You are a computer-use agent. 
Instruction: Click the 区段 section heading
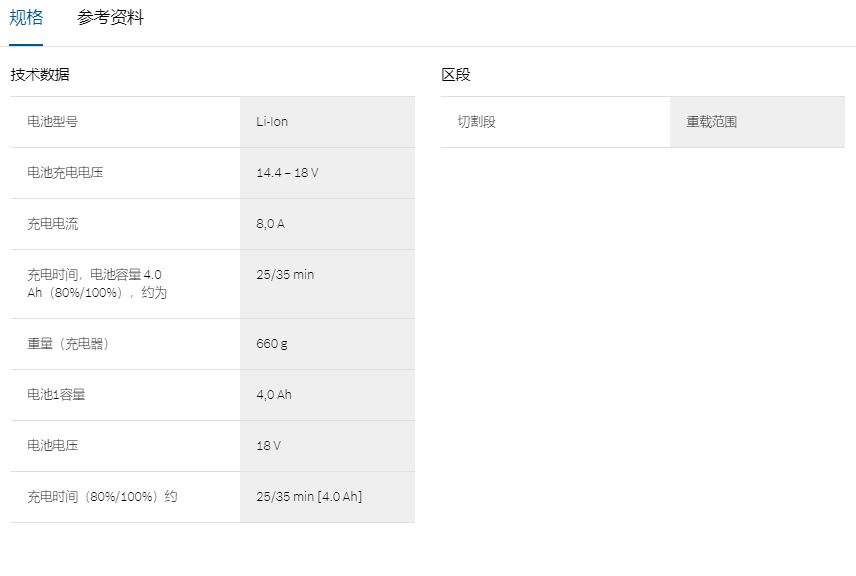(456, 74)
